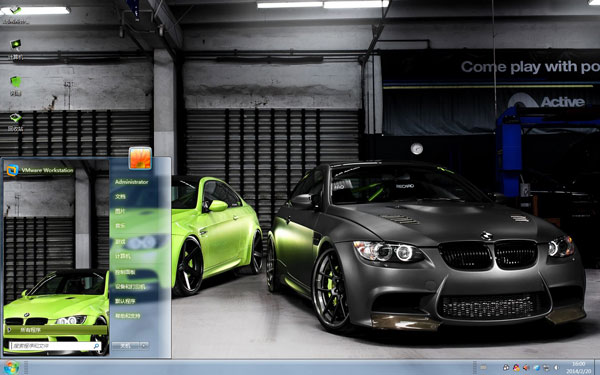Image resolution: width=600 pixels, height=375 pixels.
Task: Open the taskbar clock and date
Action: coord(579,367)
